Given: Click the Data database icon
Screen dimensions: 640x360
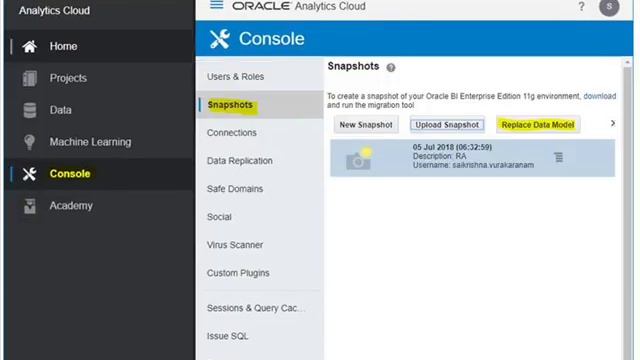Looking at the screenshot, I should [x=29, y=110].
